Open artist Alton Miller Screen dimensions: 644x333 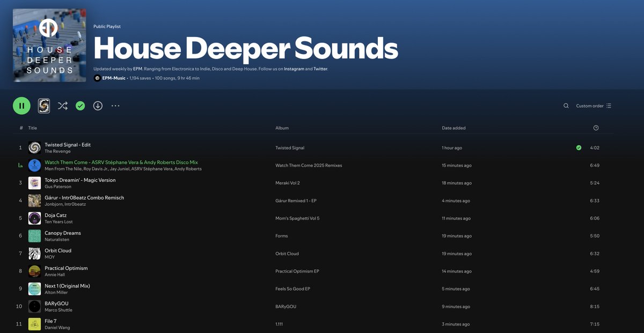tap(57, 293)
